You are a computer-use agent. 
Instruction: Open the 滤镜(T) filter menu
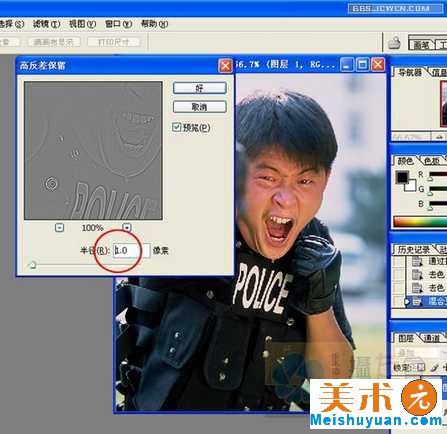click(46, 24)
